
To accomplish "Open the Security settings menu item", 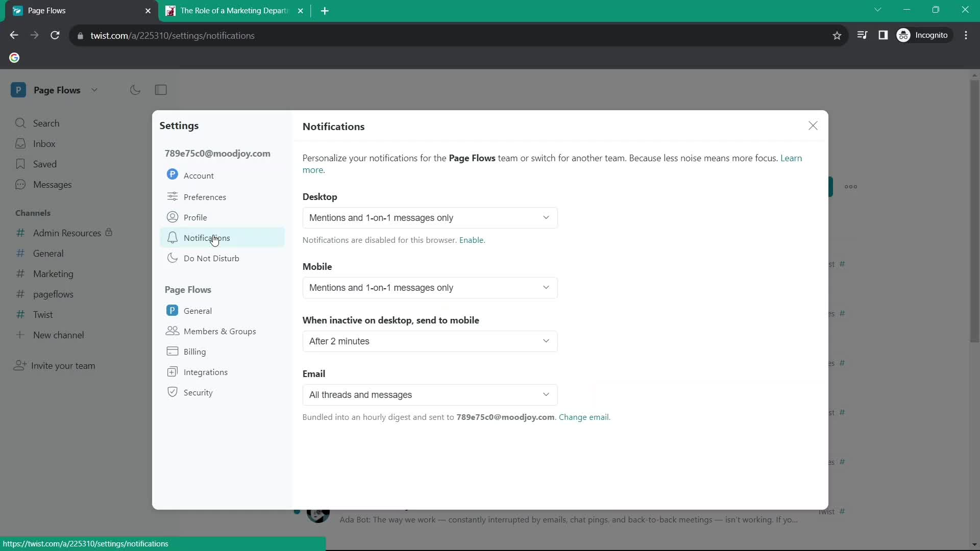I will pos(198,392).
